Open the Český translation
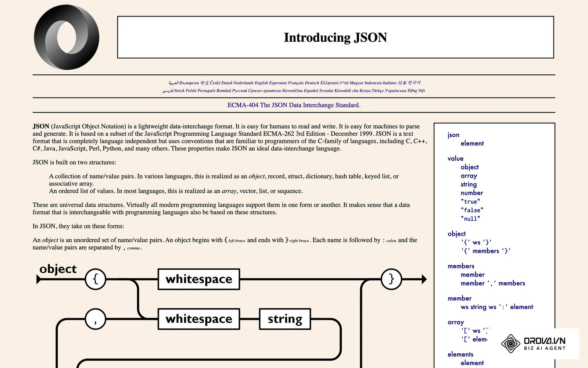The width and height of the screenshot is (588, 368). pos(215,83)
